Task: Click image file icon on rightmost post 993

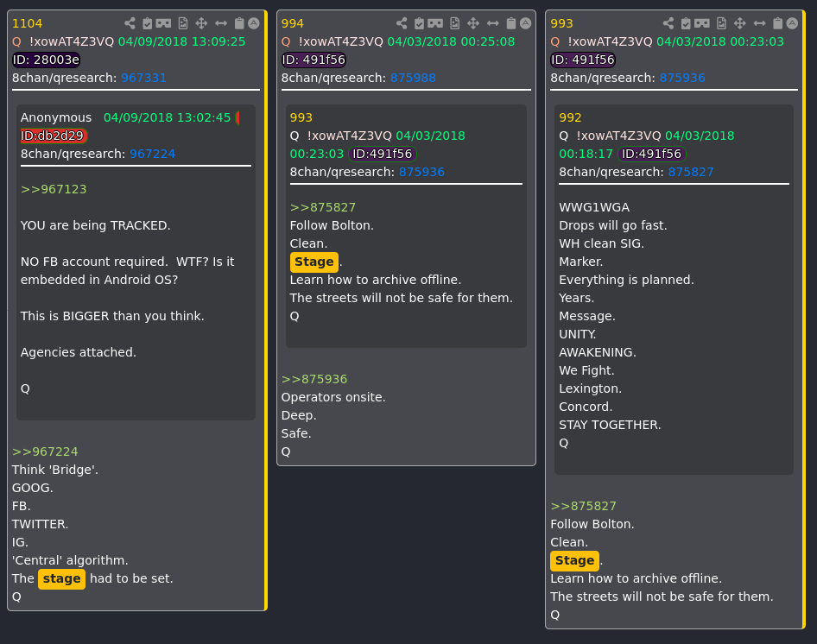Action: (x=722, y=23)
